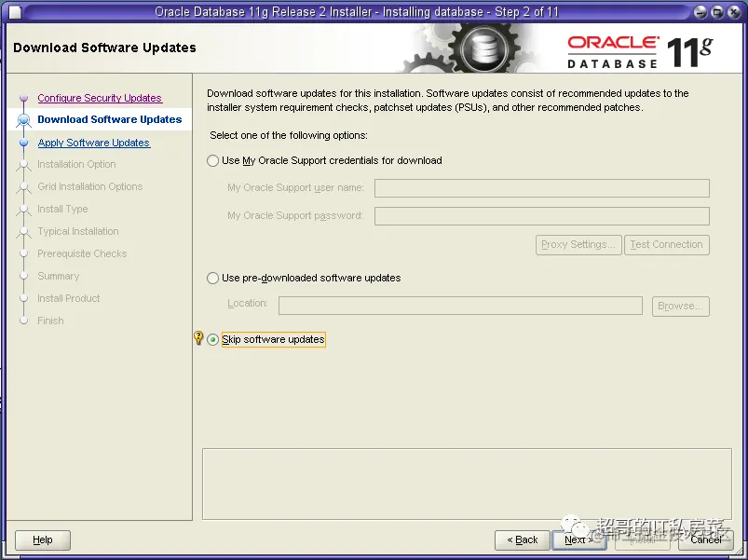Select Use My Oracle Support credentials radio button
The image size is (748, 560).
(x=212, y=161)
